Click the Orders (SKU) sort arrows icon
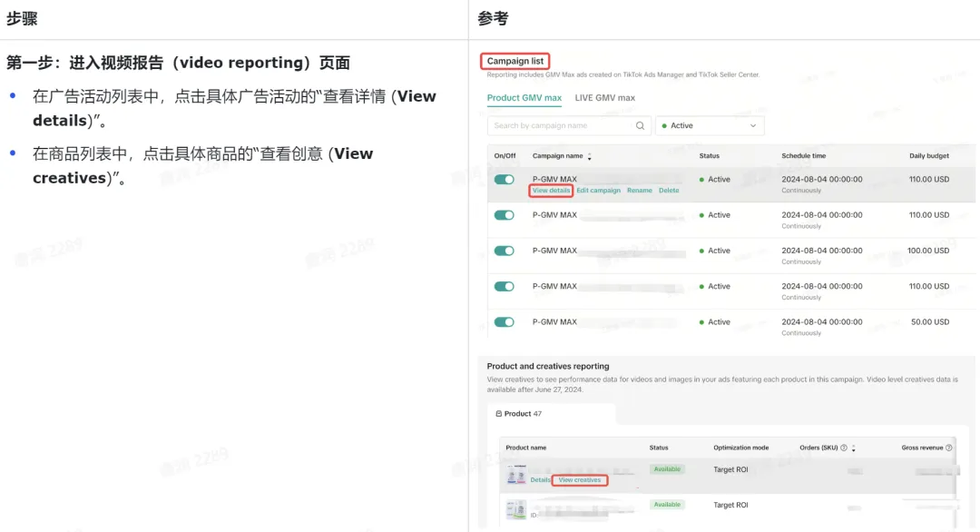 (854, 448)
